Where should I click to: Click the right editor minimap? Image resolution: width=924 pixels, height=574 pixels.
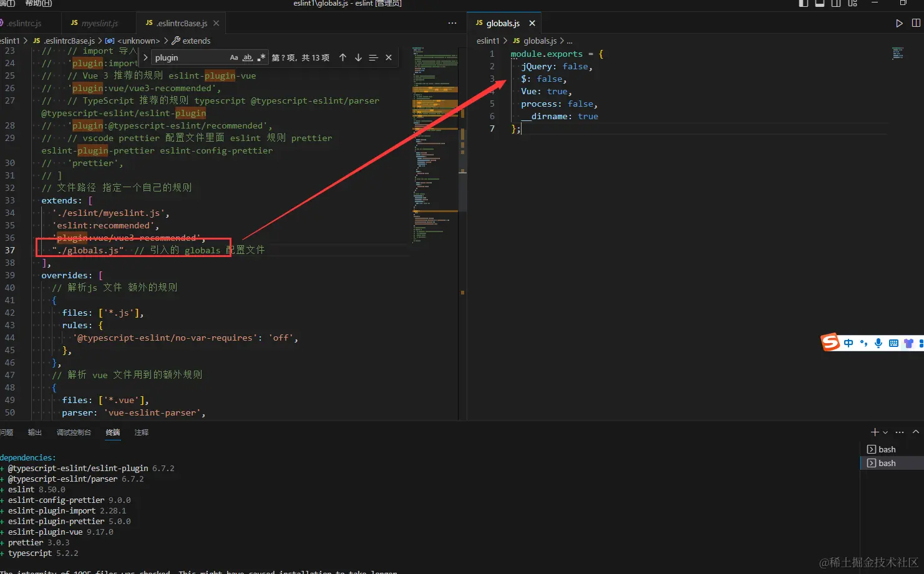click(x=898, y=53)
